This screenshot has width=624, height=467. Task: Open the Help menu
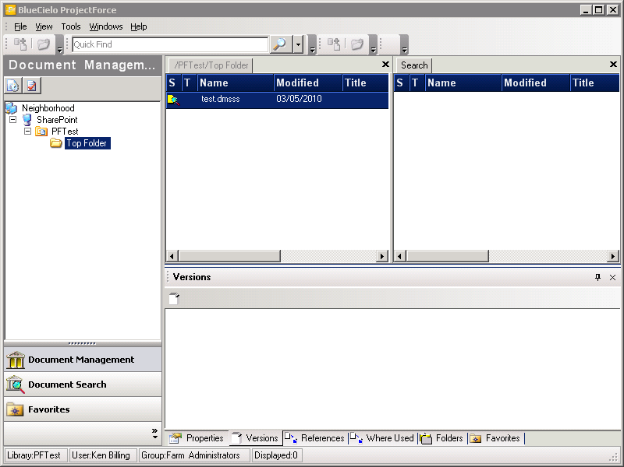coord(139,27)
